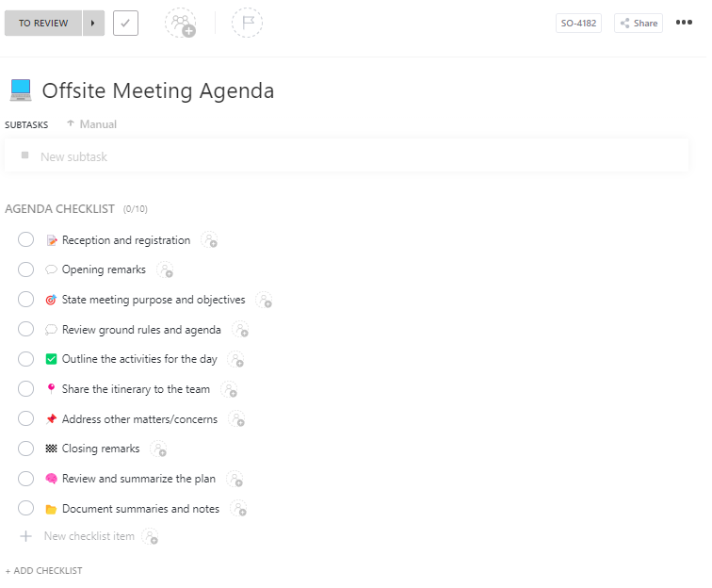Assign someone to State meeting purpose and objectives
This screenshot has height=588, width=712.
coord(264,300)
